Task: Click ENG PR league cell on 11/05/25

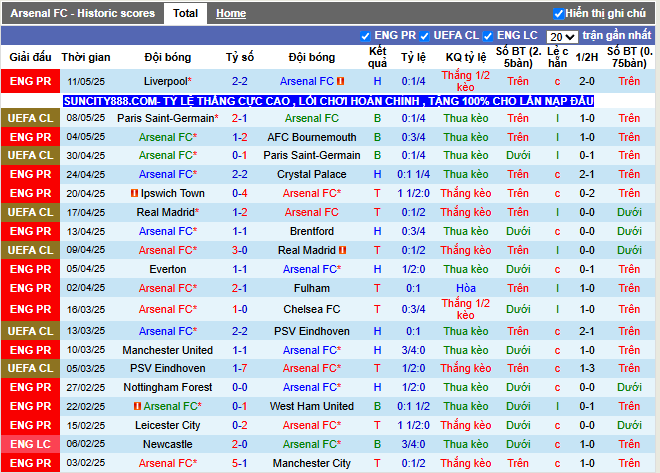Action: [x=30, y=81]
